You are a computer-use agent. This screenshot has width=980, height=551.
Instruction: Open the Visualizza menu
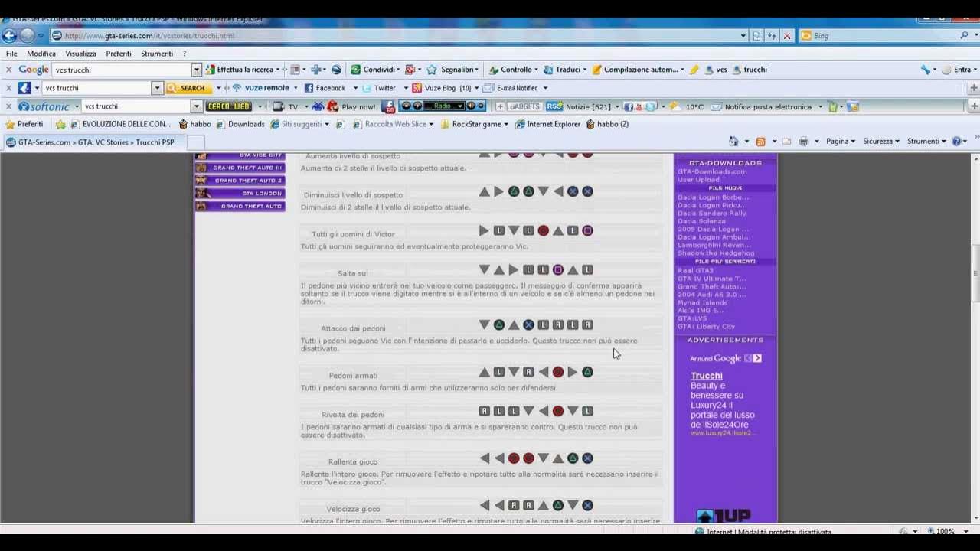pyautogui.click(x=80, y=54)
